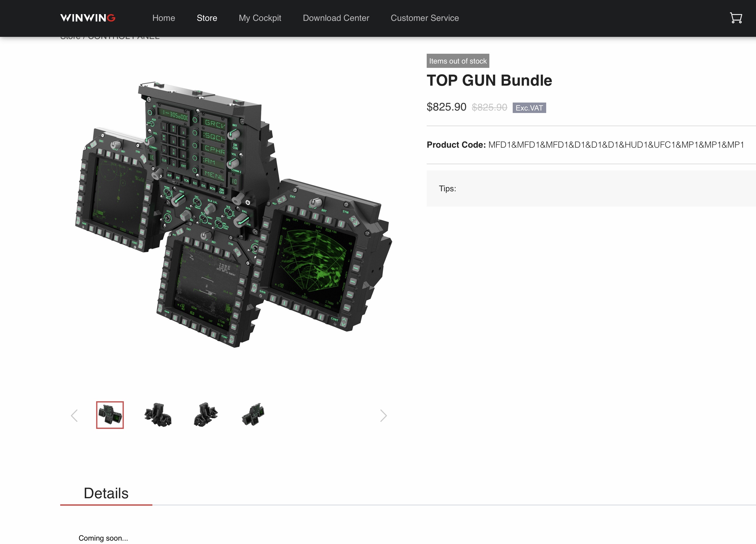
Task: Go to previous thumbnail with left arrow
Action: click(x=74, y=415)
